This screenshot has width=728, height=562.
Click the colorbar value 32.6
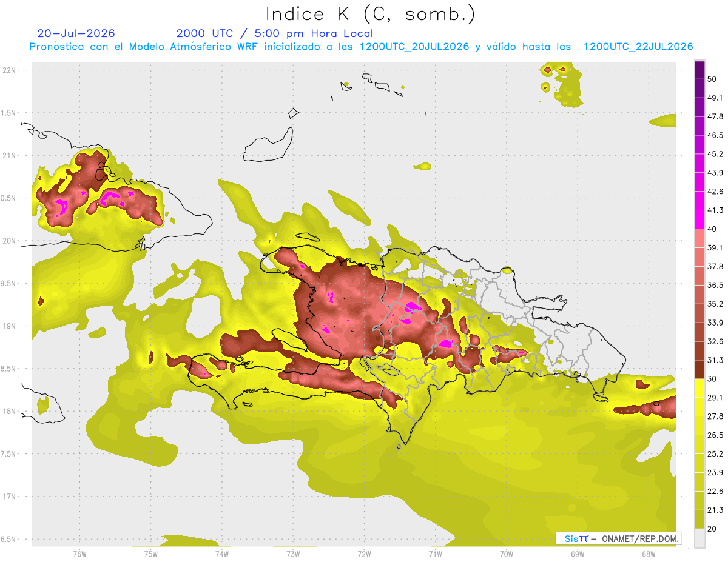tap(716, 341)
